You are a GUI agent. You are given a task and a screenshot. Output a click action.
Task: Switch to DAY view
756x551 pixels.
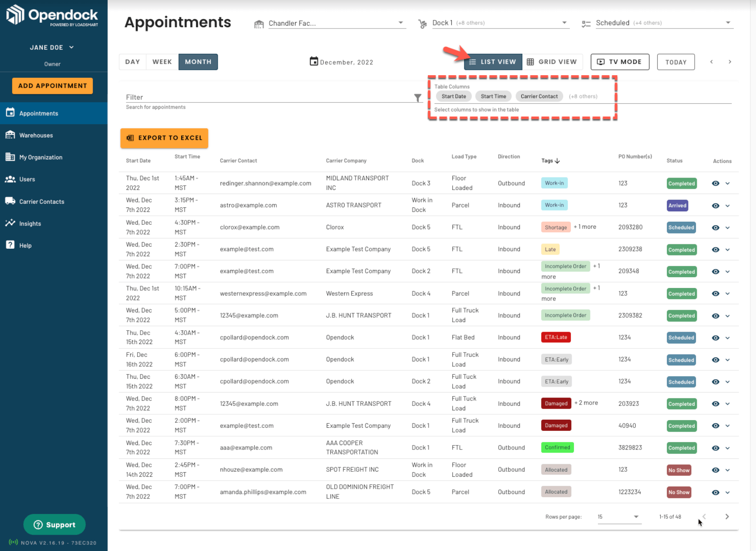(x=133, y=62)
